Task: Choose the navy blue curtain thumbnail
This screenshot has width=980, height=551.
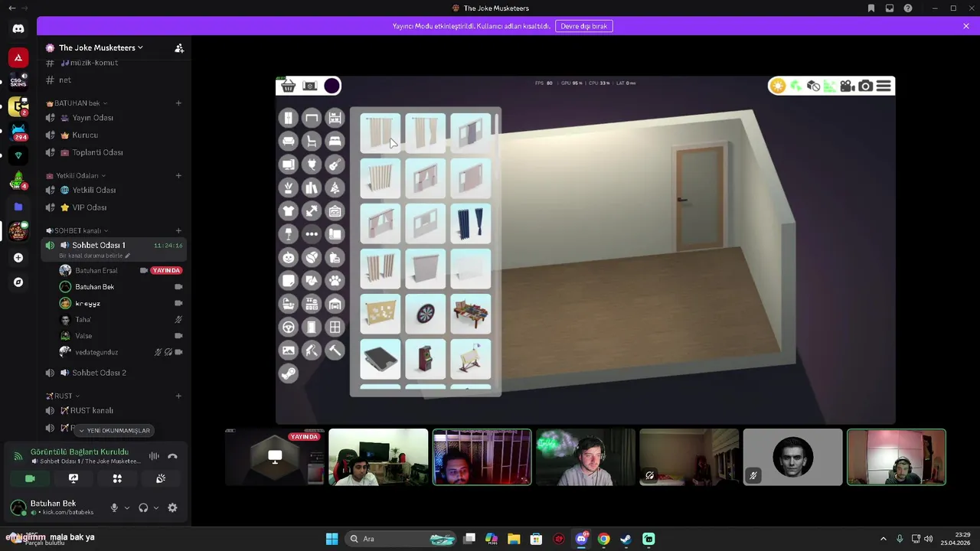Action: [471, 223]
